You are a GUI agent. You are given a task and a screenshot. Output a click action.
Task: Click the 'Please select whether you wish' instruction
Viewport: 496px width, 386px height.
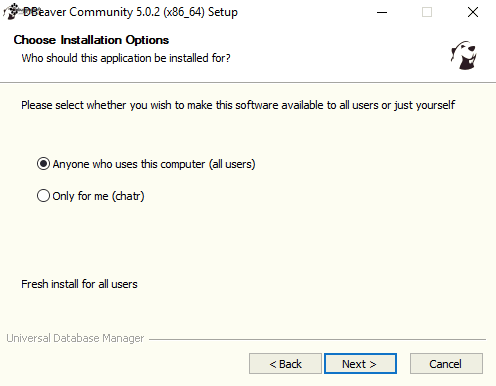(238, 105)
